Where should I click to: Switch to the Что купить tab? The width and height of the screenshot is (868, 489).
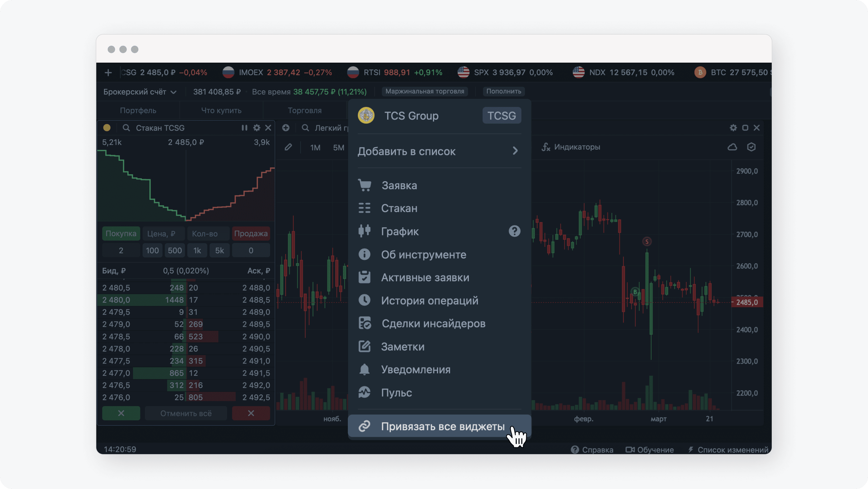pyautogui.click(x=221, y=111)
